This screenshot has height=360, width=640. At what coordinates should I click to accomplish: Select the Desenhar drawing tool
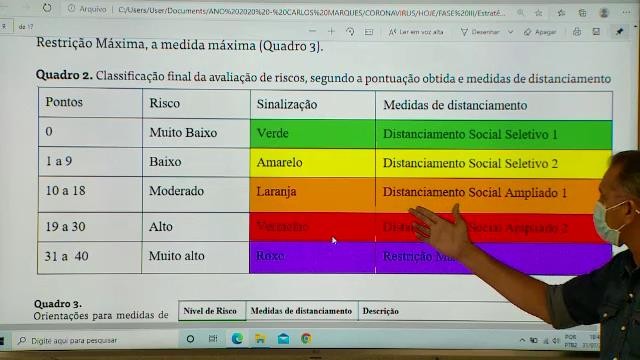pos(480,32)
